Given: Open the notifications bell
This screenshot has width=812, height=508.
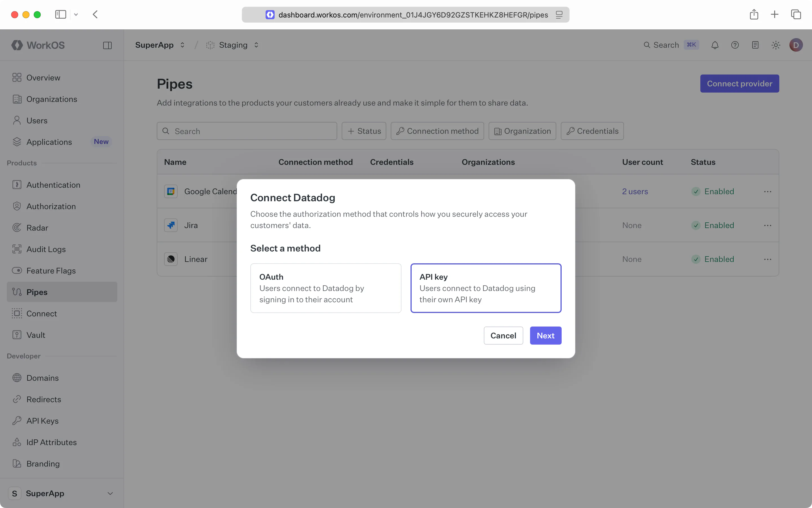Looking at the screenshot, I should pos(715,45).
